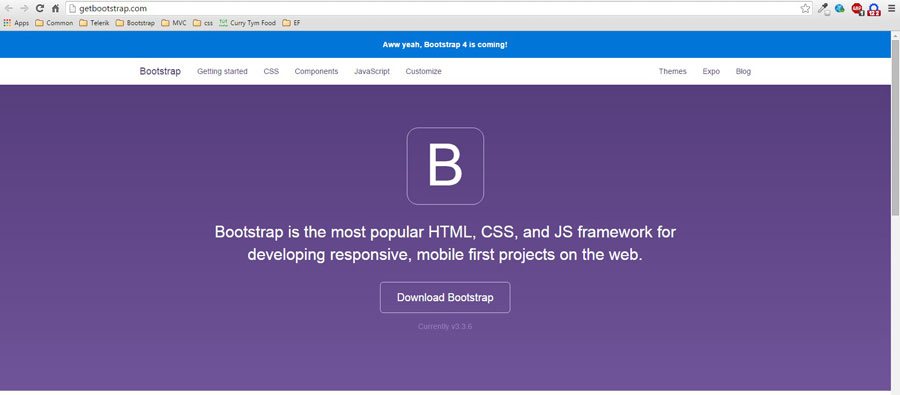Open the JavaScript navbar item
This screenshot has height=395, width=900.
372,71
